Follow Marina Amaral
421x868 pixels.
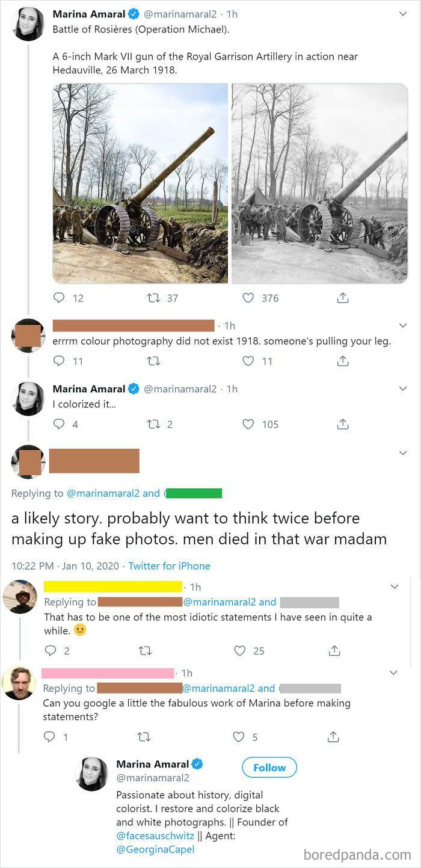269,767
